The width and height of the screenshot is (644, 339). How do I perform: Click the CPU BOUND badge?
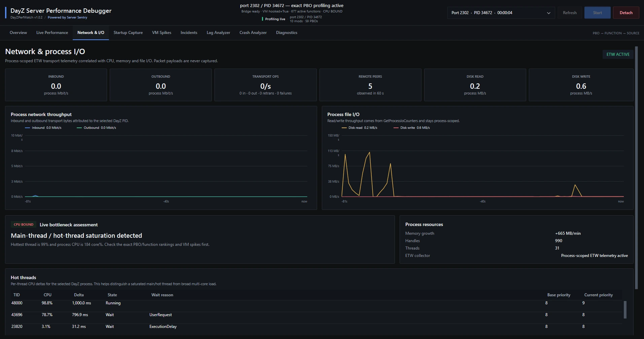coord(24,225)
